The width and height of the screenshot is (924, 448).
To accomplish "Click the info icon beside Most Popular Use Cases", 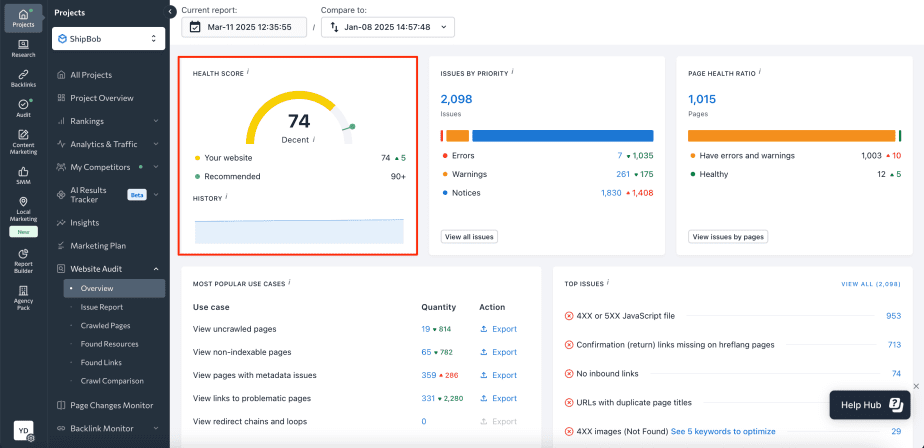I will pos(289,282).
